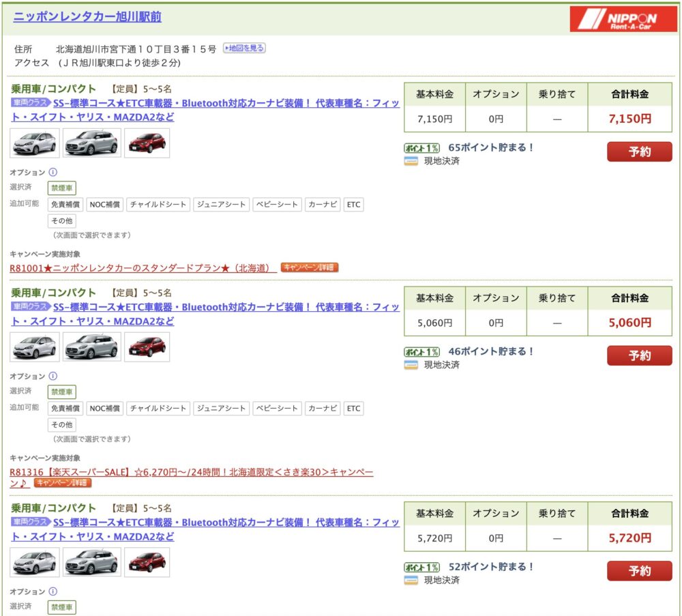Open the R81001 standard plan campaign link
This screenshot has width=682, height=616.
click(x=143, y=268)
